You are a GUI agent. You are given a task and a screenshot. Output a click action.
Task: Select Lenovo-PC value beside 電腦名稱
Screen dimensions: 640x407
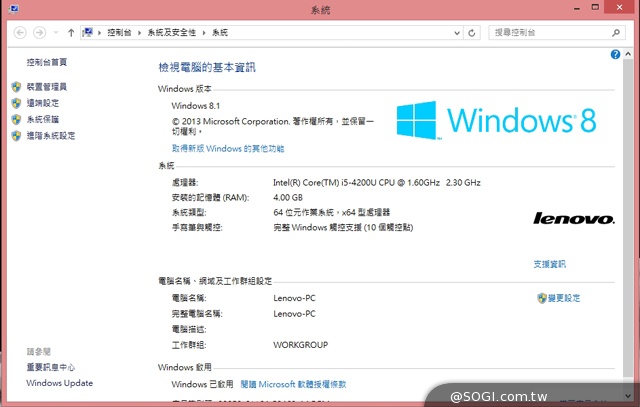pyautogui.click(x=294, y=298)
